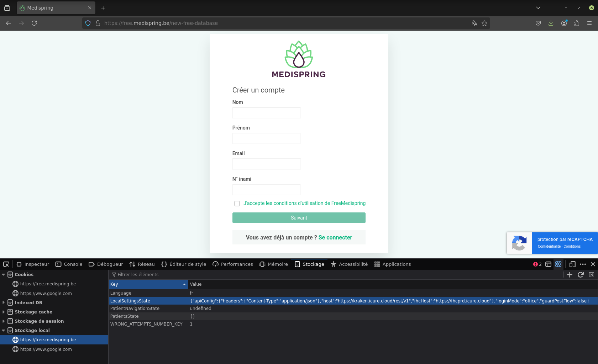Click the Suivant button
The image size is (598, 364).
(x=299, y=218)
